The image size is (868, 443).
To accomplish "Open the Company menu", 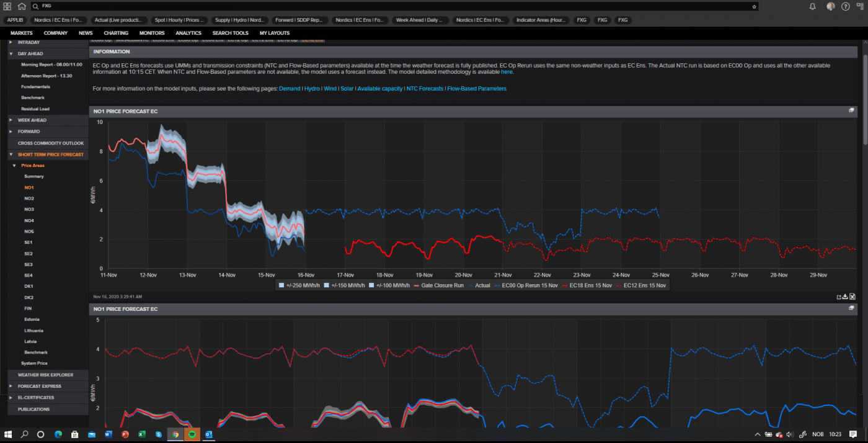I will coord(56,33).
